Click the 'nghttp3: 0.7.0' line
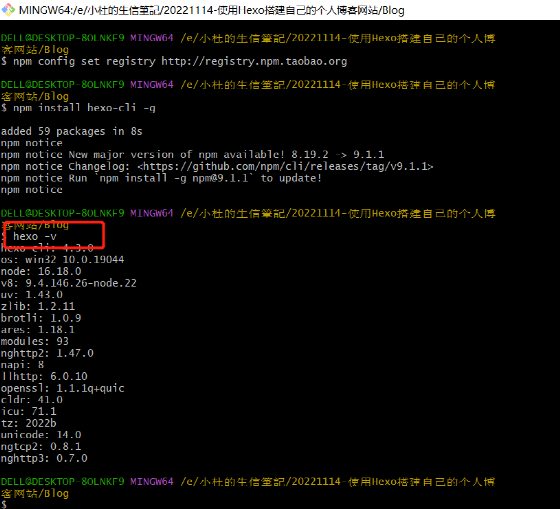 click(44, 458)
